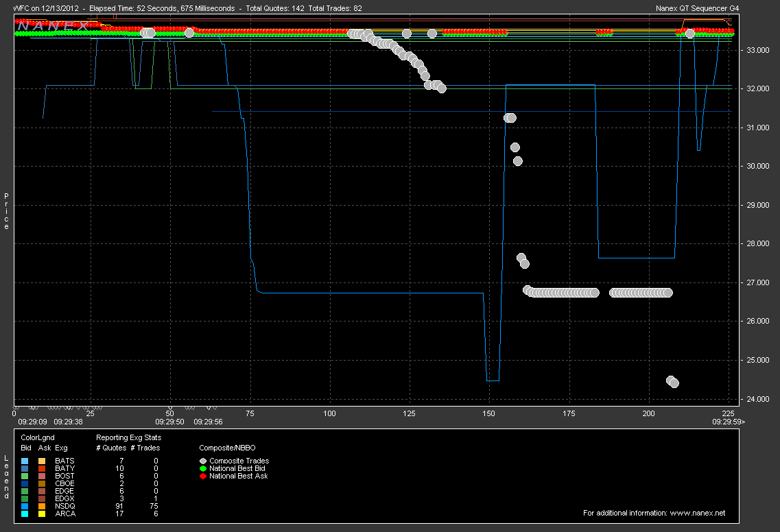
Task: Select the EDGE bid color swatch
Action: coord(25,491)
